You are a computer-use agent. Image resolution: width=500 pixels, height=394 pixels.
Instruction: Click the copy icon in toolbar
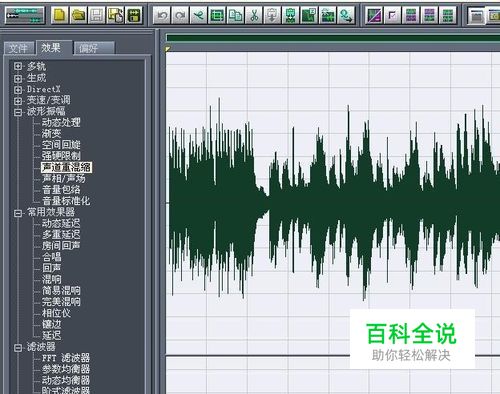click(235, 15)
